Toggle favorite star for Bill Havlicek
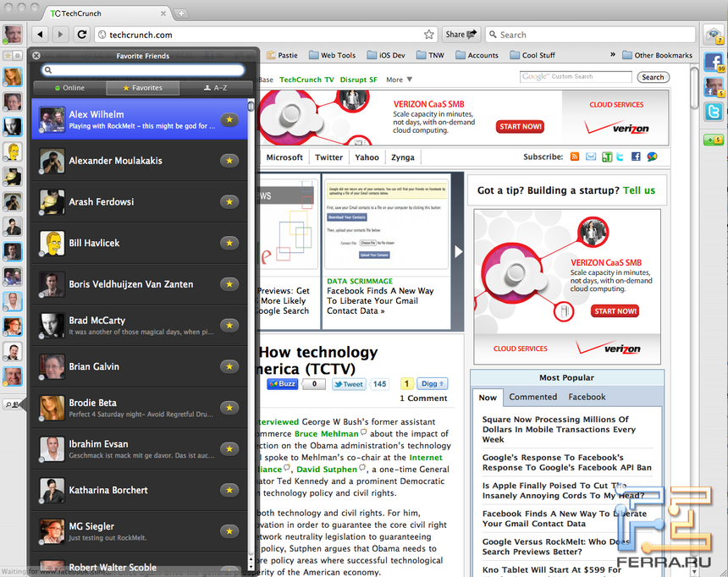Viewport: 728px width, 577px height. click(229, 243)
